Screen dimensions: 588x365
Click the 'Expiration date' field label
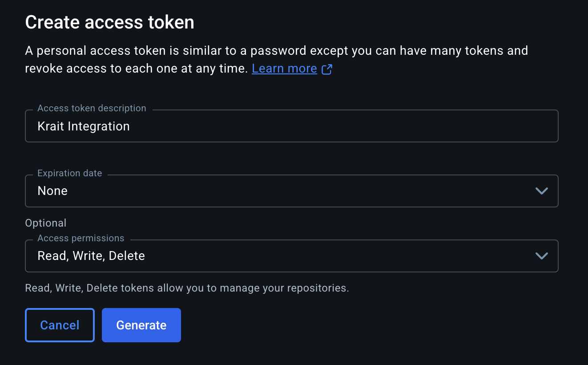70,173
